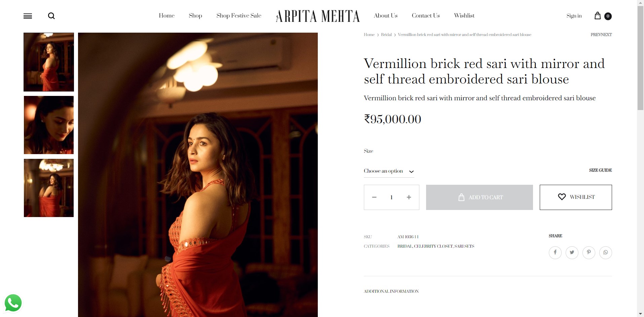Decrease quantity with minus button
The height and width of the screenshot is (317, 644).
[374, 197]
